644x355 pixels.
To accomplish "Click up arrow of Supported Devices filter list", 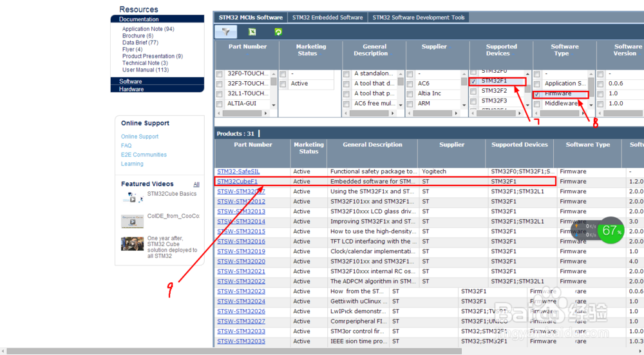I will [527, 74].
